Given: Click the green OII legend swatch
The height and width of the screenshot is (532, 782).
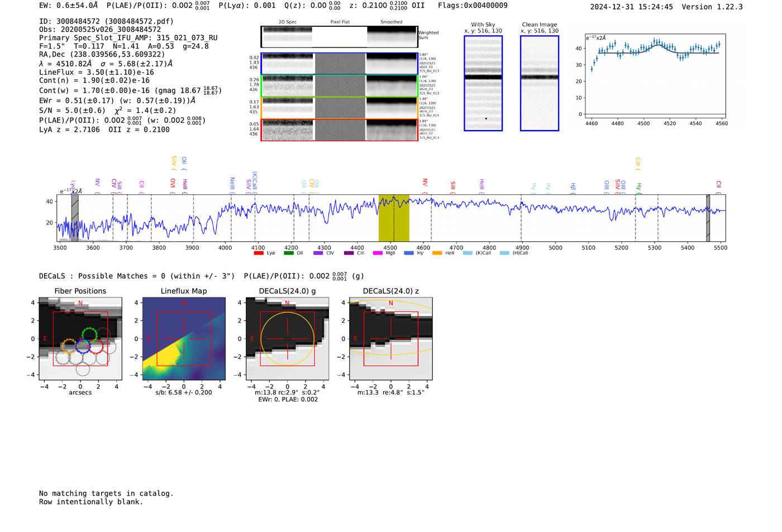Looking at the screenshot, I should [288, 253].
